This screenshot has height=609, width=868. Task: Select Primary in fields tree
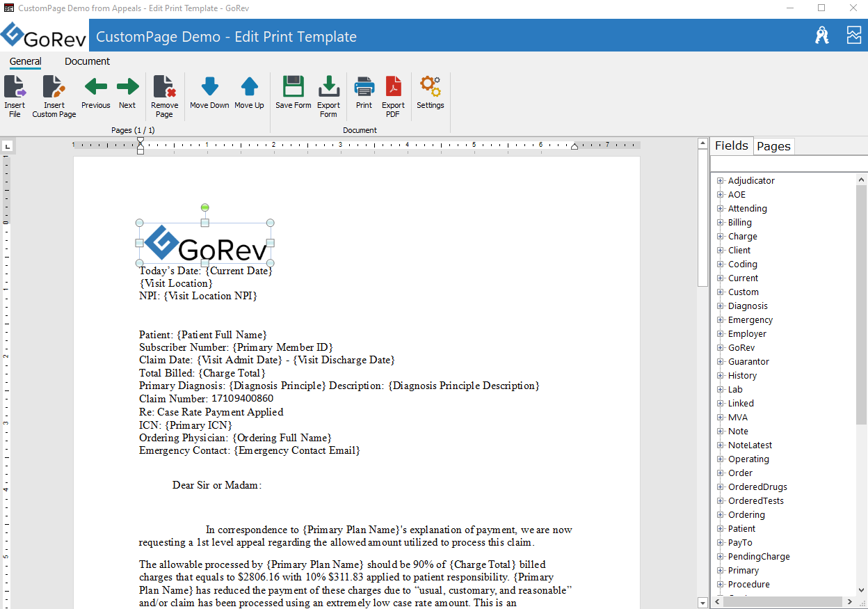744,571
